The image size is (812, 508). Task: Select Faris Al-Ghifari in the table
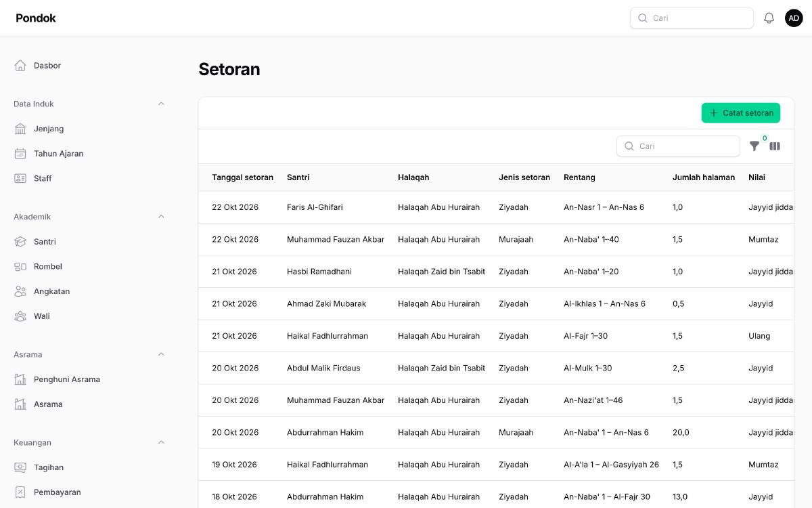pos(315,207)
